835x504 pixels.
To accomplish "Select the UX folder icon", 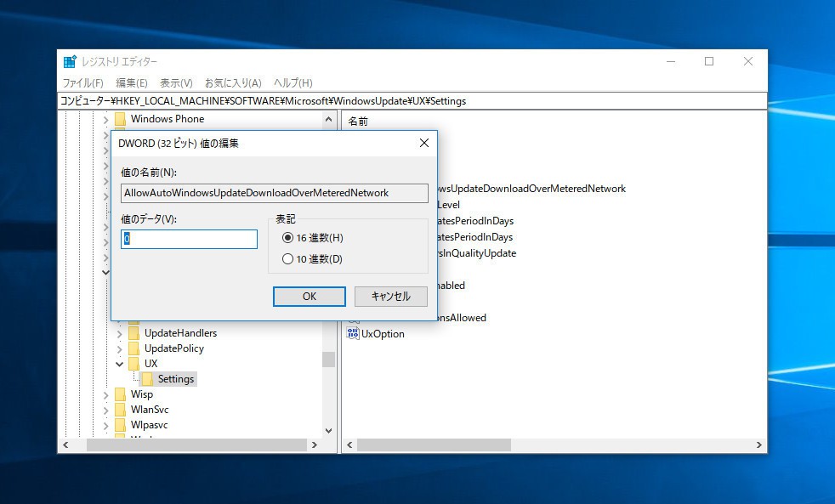I will point(134,364).
